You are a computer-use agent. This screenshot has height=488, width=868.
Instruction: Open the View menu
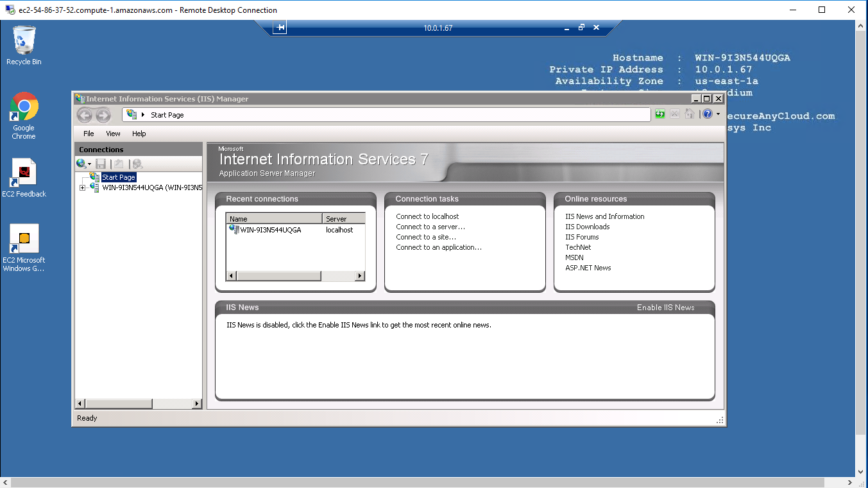[x=113, y=134]
